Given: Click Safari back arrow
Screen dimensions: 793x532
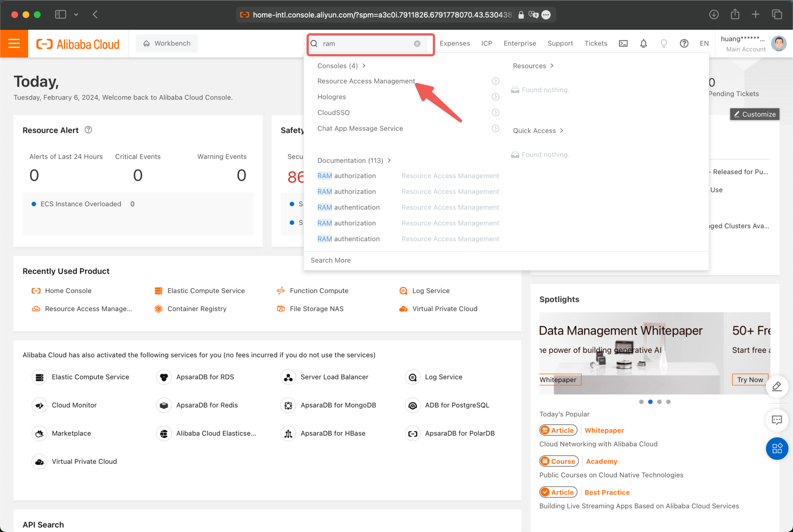Looking at the screenshot, I should pos(95,15).
